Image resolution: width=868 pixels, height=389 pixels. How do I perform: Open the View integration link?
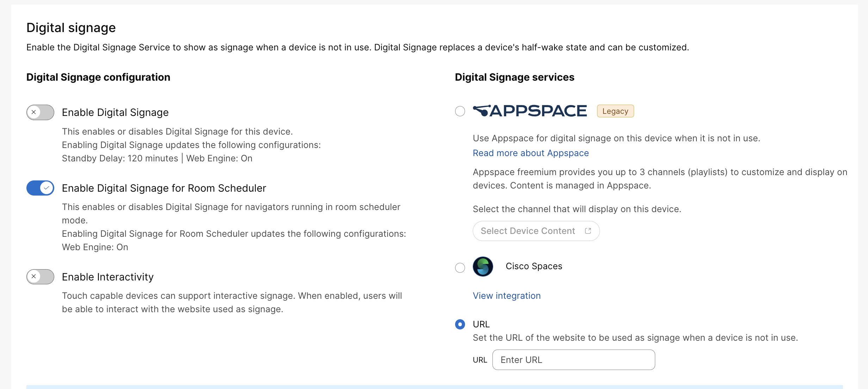(507, 296)
